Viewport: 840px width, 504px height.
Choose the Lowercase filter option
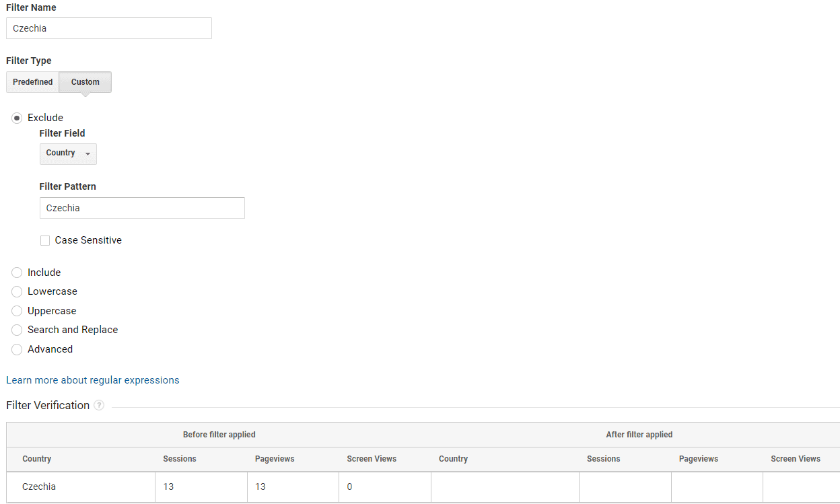coord(17,291)
